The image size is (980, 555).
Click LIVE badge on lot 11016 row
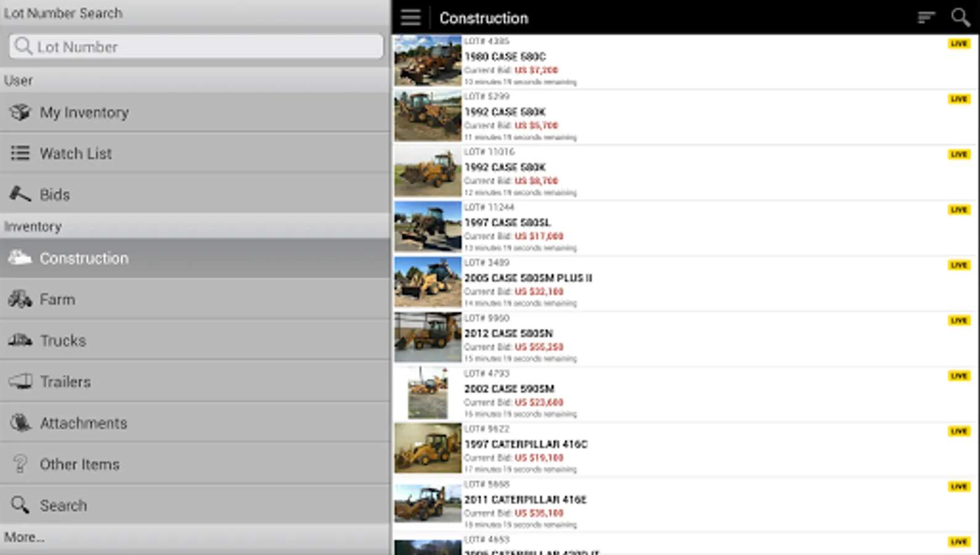(959, 155)
